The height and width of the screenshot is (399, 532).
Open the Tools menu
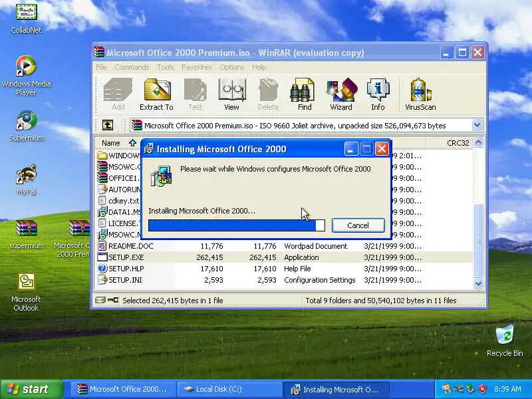coord(165,67)
